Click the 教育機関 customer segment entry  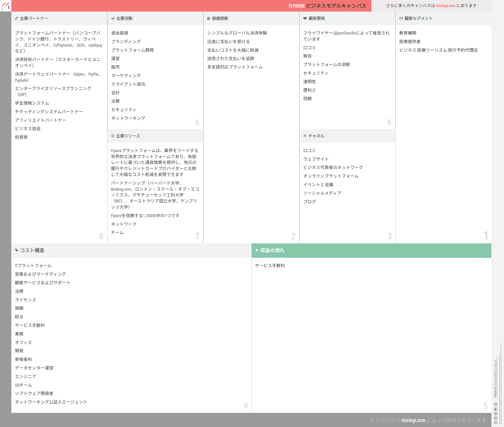pyautogui.click(x=407, y=33)
